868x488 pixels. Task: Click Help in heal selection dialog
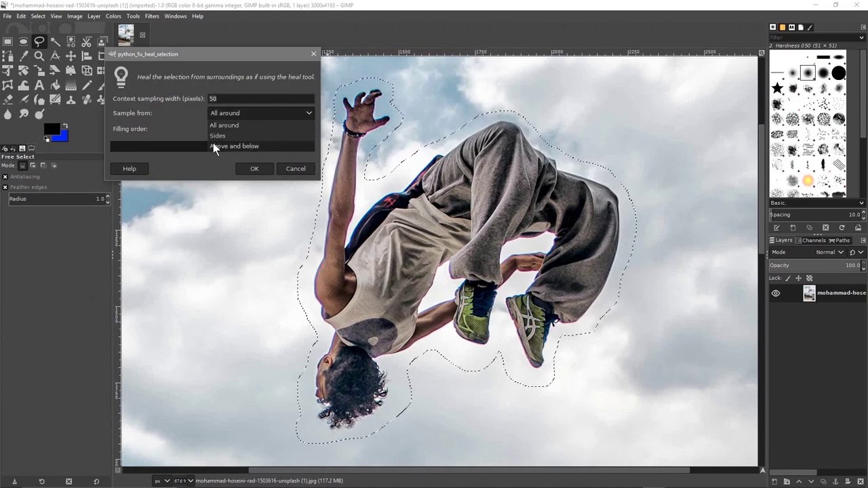(x=129, y=169)
